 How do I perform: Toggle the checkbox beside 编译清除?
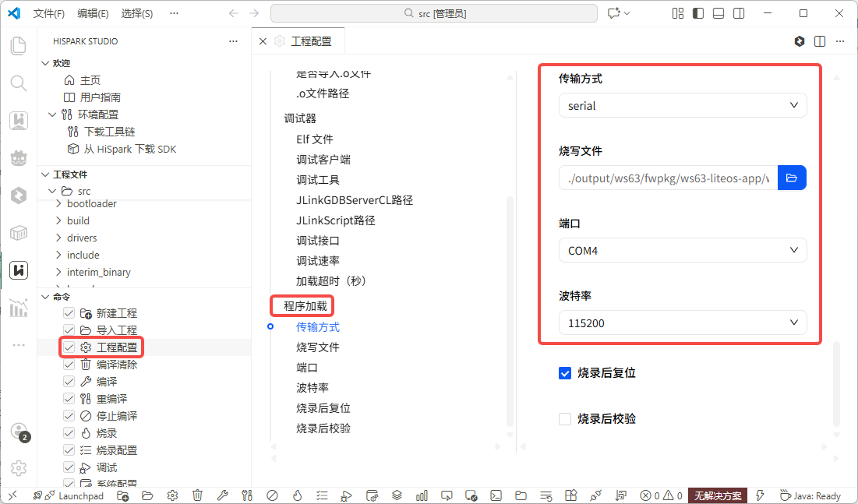69,365
